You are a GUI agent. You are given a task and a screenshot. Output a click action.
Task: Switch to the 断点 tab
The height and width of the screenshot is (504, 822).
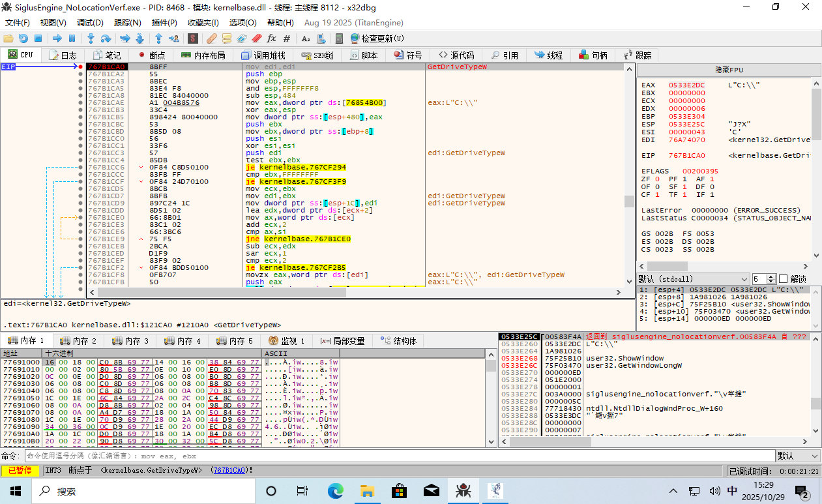[151, 55]
